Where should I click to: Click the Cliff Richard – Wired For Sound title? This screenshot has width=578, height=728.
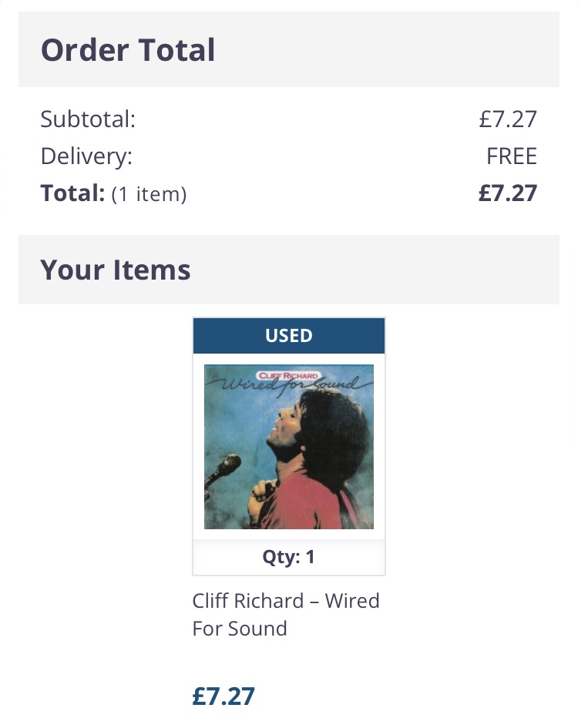pos(286,614)
